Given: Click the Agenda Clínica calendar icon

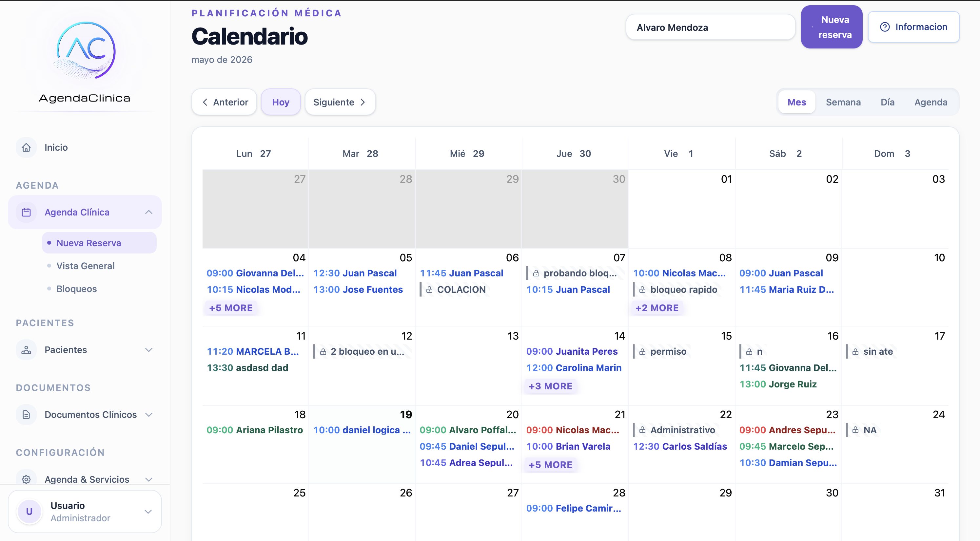Looking at the screenshot, I should [26, 212].
